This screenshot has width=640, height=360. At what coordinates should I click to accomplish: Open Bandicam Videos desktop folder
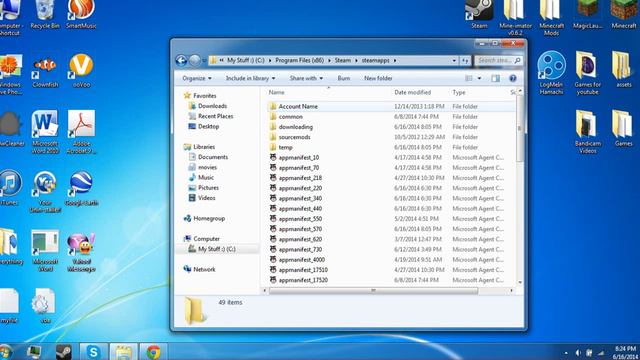587,132
